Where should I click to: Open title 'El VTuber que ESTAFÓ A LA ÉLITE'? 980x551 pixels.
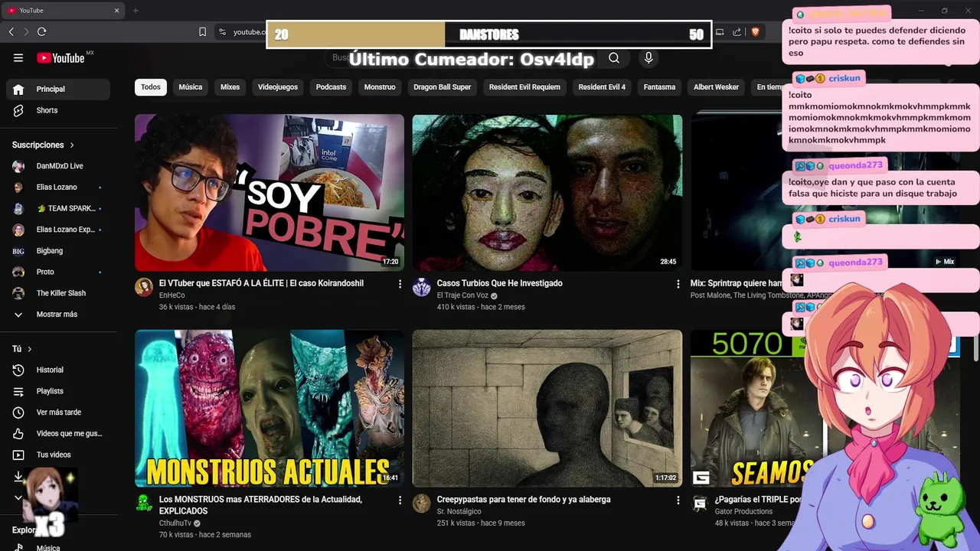[261, 283]
